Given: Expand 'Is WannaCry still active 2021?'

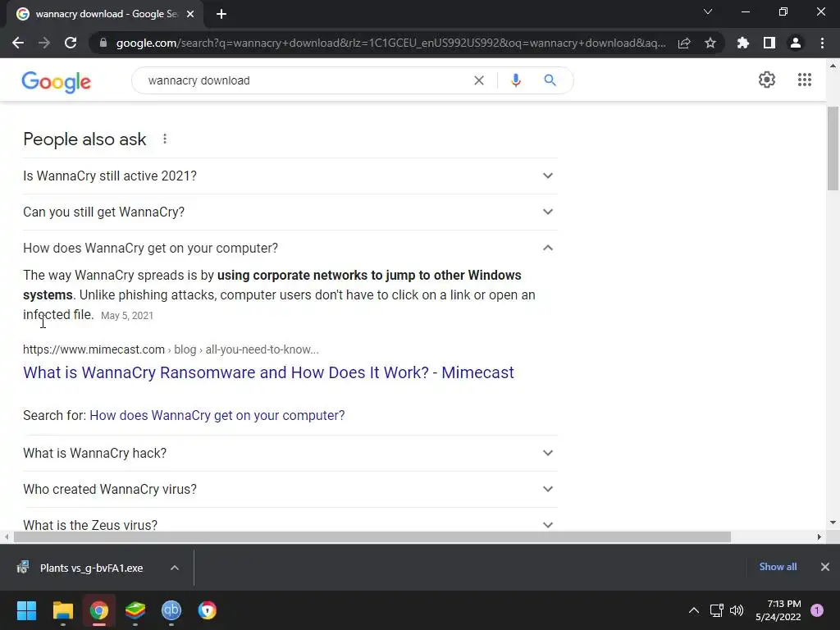Looking at the screenshot, I should click(290, 176).
